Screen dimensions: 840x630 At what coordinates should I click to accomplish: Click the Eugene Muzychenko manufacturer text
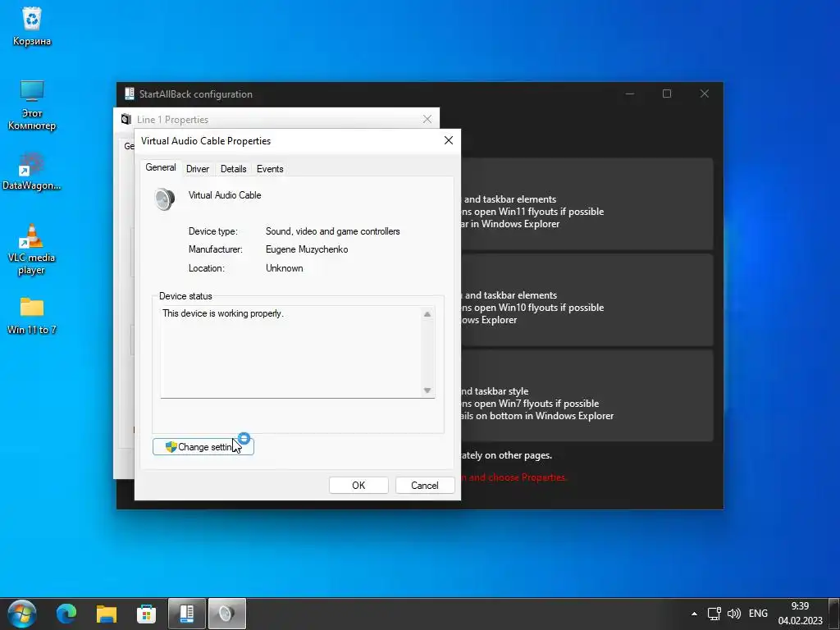pyautogui.click(x=307, y=249)
